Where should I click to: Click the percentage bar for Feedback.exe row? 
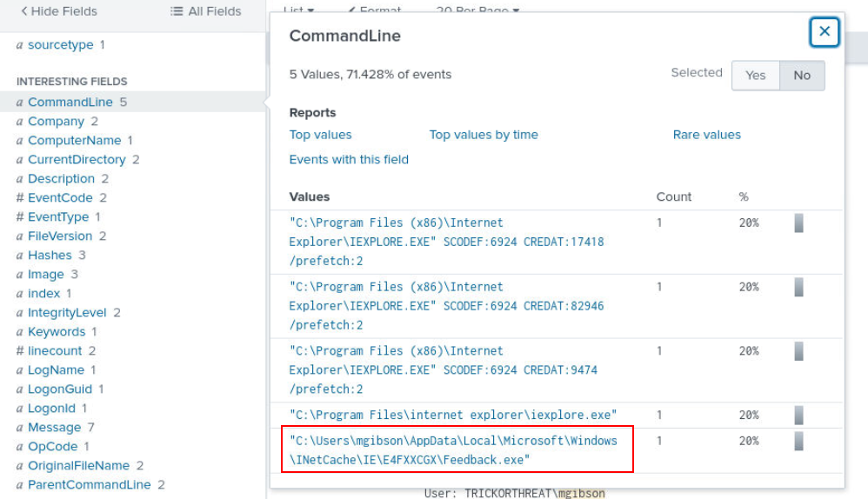pos(798,441)
